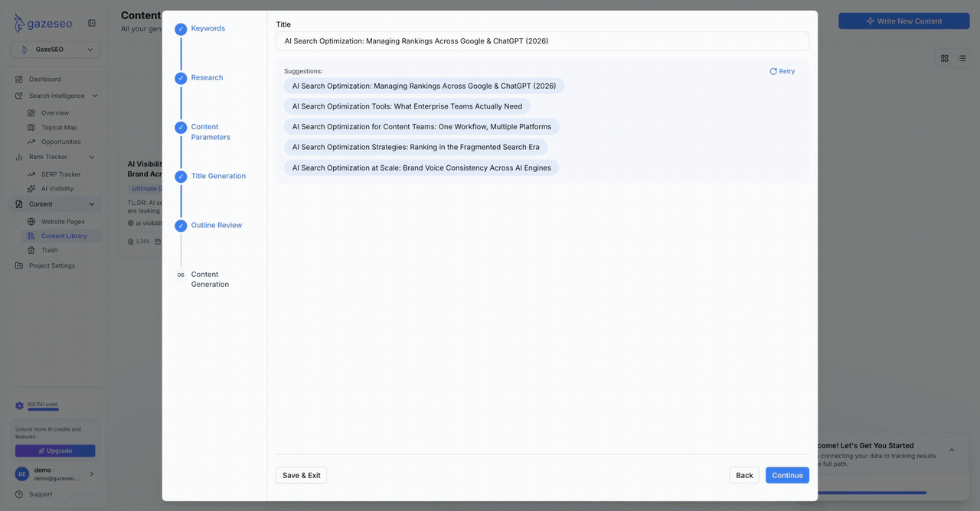The height and width of the screenshot is (511, 980).
Task: Click the gazeseo logo in the sidebar
Action: point(43,23)
